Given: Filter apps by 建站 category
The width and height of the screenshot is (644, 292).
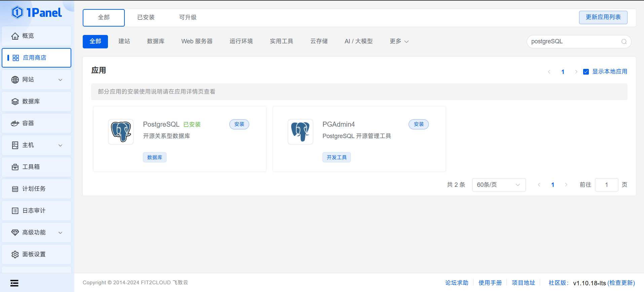Looking at the screenshot, I should coord(124,41).
